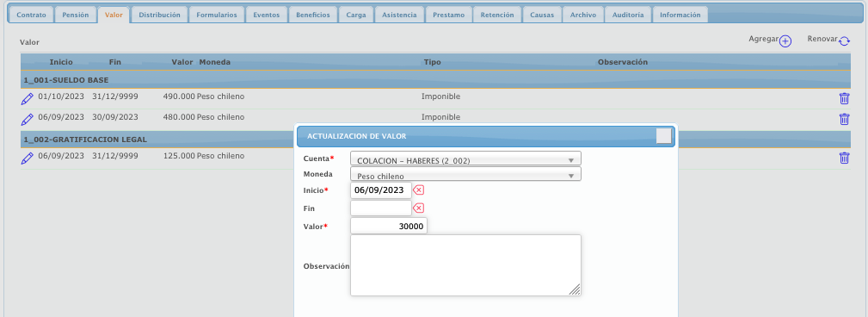Open the Carga tab

click(x=356, y=15)
